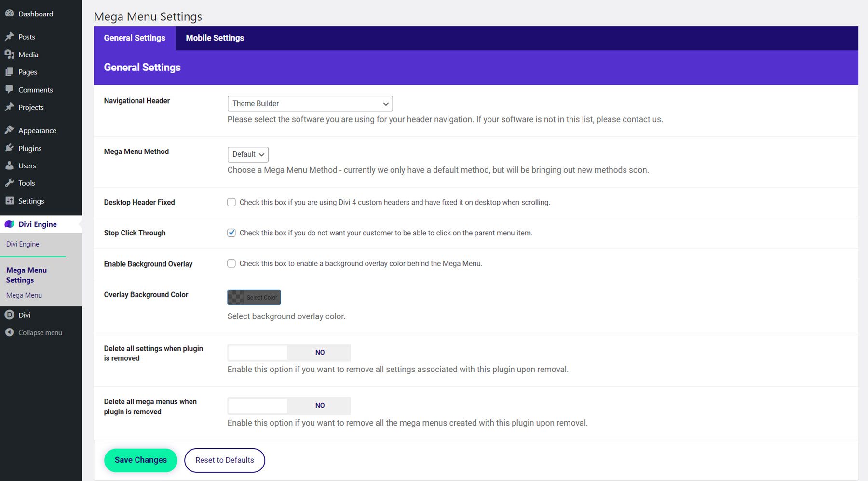
Task: Collapse the admin sidebar menu
Action: click(x=33, y=332)
